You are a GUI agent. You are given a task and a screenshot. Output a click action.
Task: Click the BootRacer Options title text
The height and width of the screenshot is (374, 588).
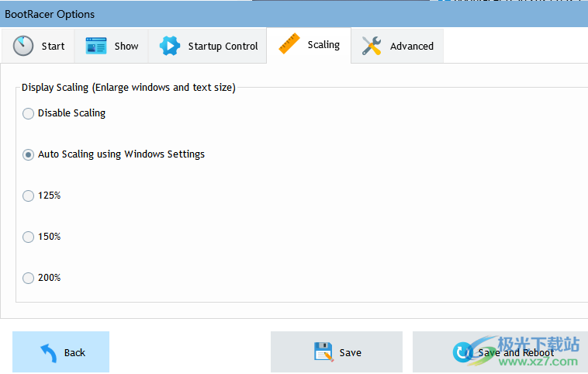coord(50,14)
